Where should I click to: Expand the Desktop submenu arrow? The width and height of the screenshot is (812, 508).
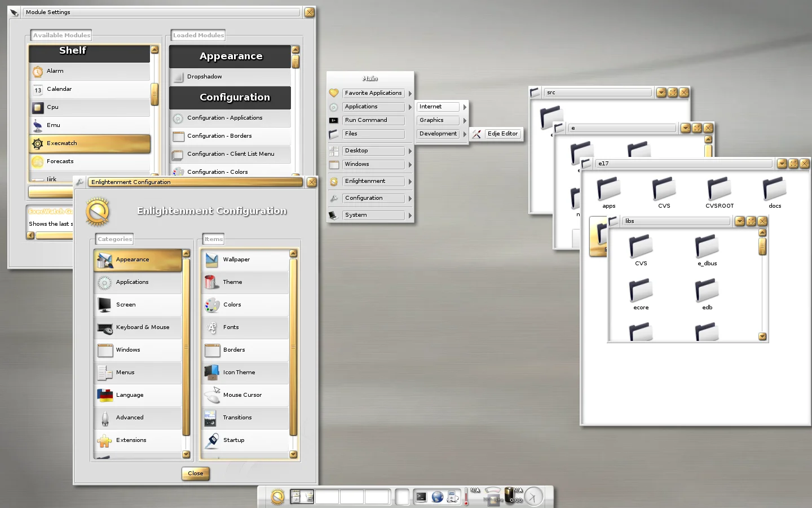410,151
